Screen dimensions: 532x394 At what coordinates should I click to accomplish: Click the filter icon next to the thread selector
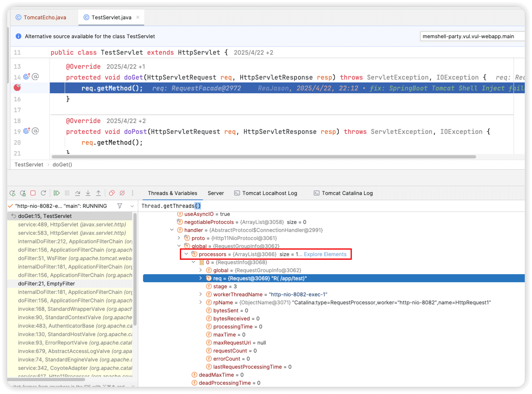click(x=120, y=206)
